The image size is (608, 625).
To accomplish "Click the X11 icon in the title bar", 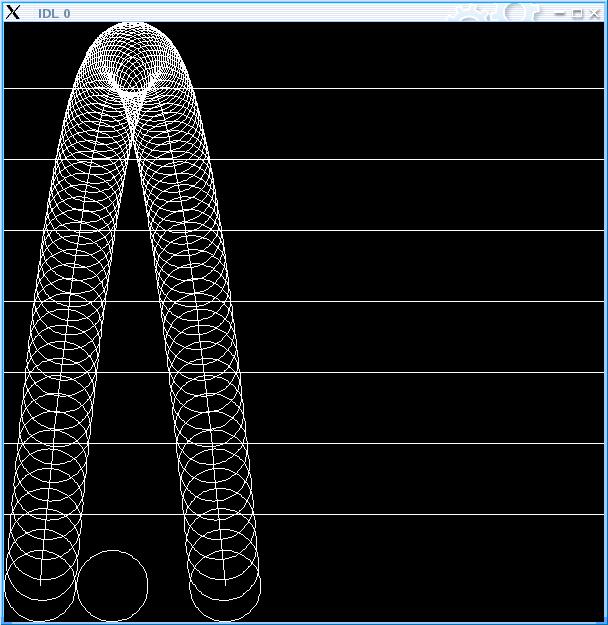I will click(x=13, y=12).
